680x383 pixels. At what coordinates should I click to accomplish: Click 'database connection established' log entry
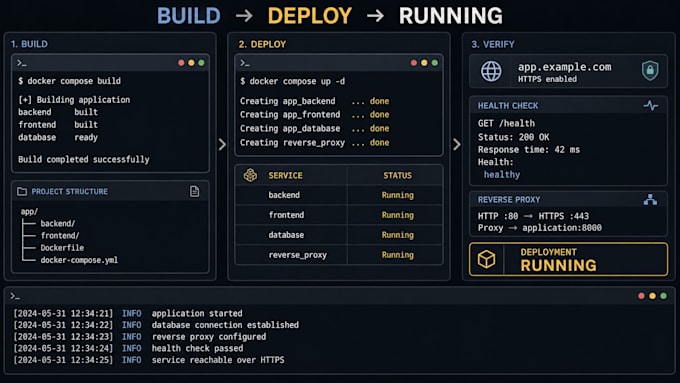(225, 325)
